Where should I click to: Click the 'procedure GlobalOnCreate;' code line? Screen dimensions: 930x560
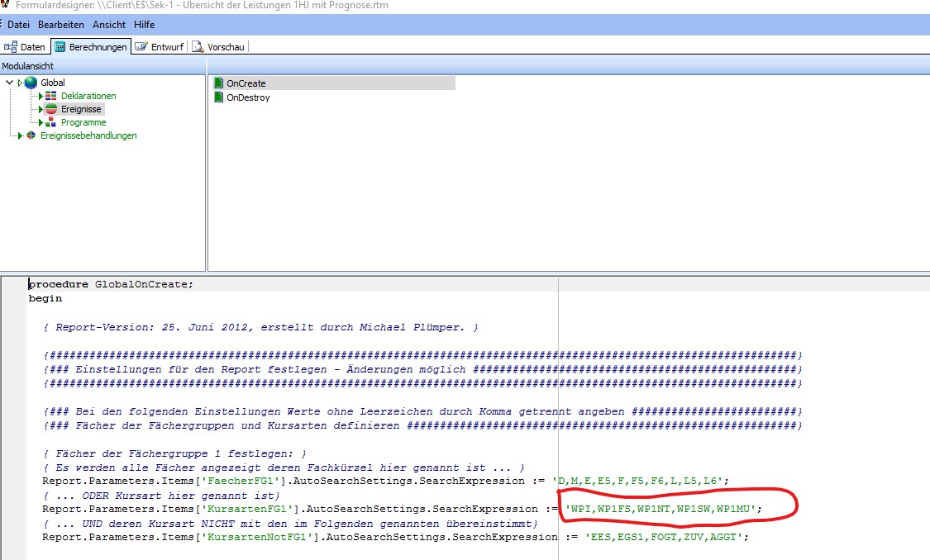coord(111,284)
